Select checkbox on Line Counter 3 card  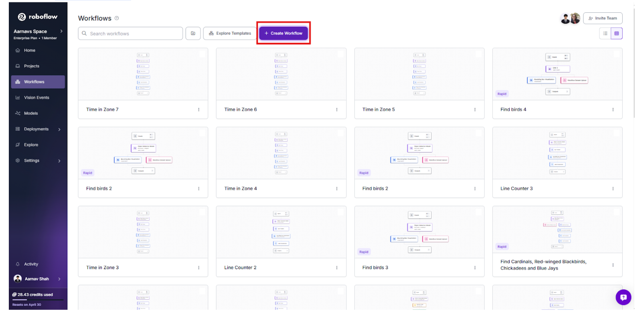click(617, 133)
